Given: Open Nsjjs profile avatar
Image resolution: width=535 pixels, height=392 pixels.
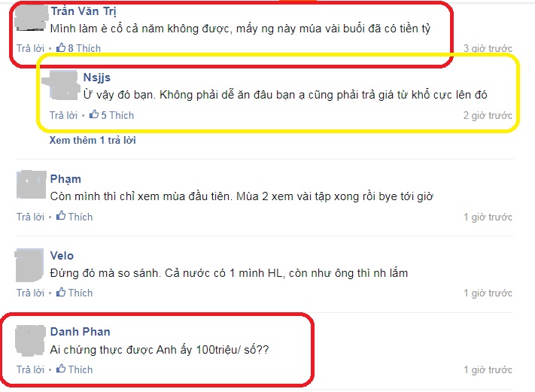Looking at the screenshot, I should click(62, 85).
